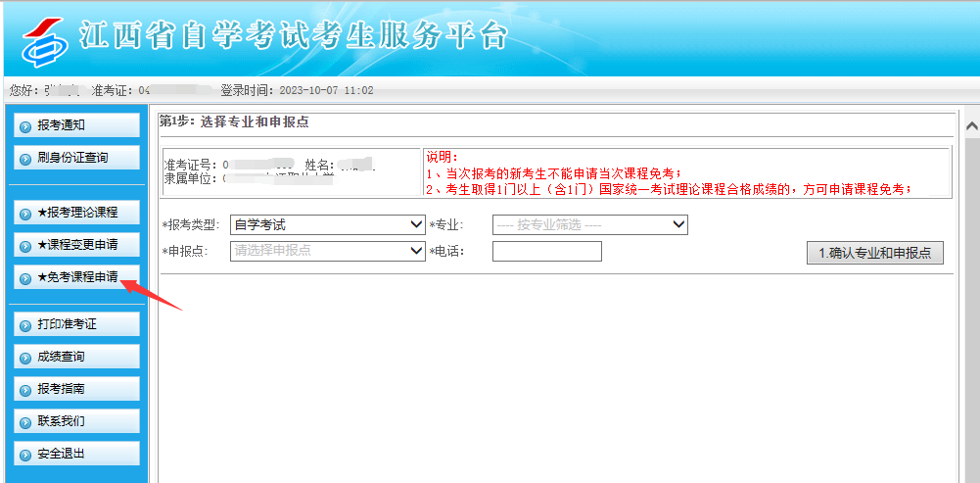Click the arrow icon beside 成绩查询
Screen dimensions: 980x483
(25, 358)
